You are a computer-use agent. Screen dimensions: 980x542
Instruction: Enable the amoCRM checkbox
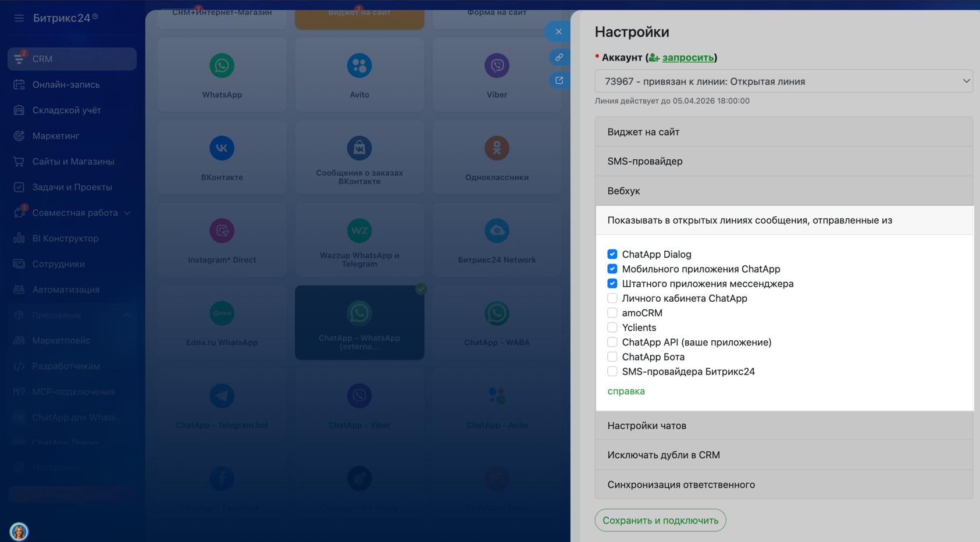612,313
